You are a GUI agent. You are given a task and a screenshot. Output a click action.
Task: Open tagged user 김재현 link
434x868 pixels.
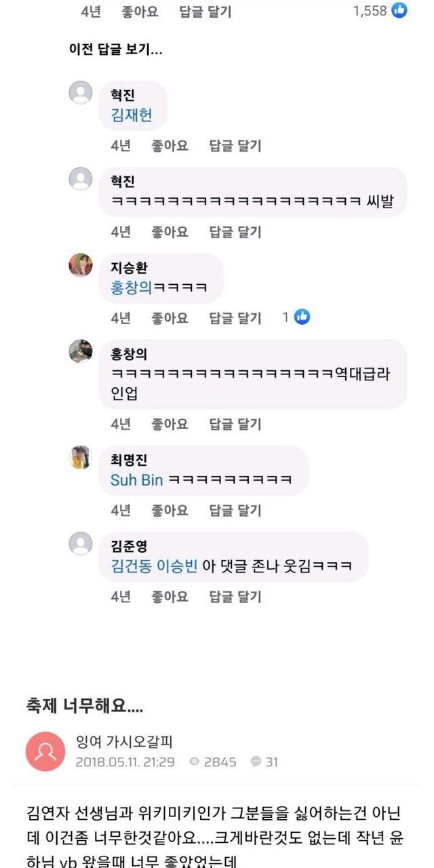131,115
